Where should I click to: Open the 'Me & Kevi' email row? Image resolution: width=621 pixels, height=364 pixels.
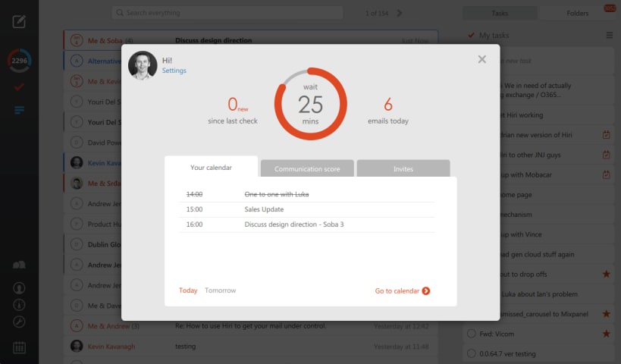[x=93, y=81]
